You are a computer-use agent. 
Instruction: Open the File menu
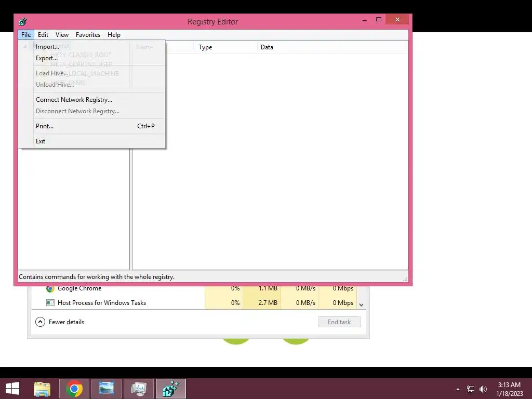(26, 35)
